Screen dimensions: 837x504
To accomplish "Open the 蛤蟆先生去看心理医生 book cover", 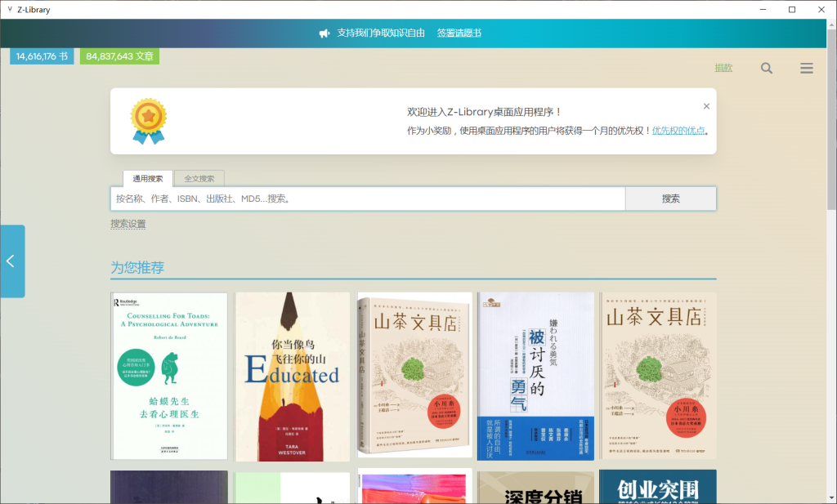I will (168, 376).
